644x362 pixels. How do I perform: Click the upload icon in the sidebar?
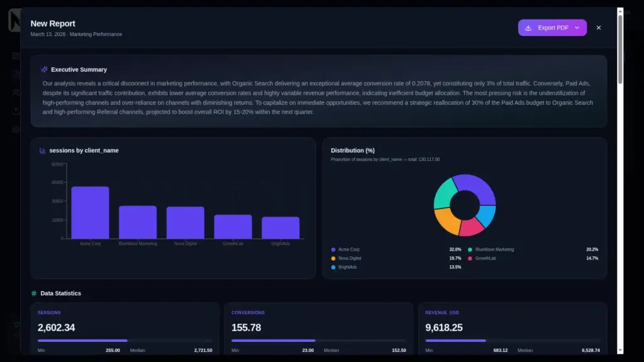tap(15, 110)
